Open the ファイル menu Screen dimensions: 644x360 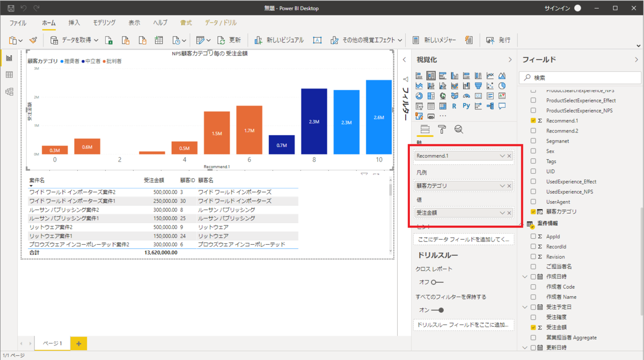click(18, 23)
